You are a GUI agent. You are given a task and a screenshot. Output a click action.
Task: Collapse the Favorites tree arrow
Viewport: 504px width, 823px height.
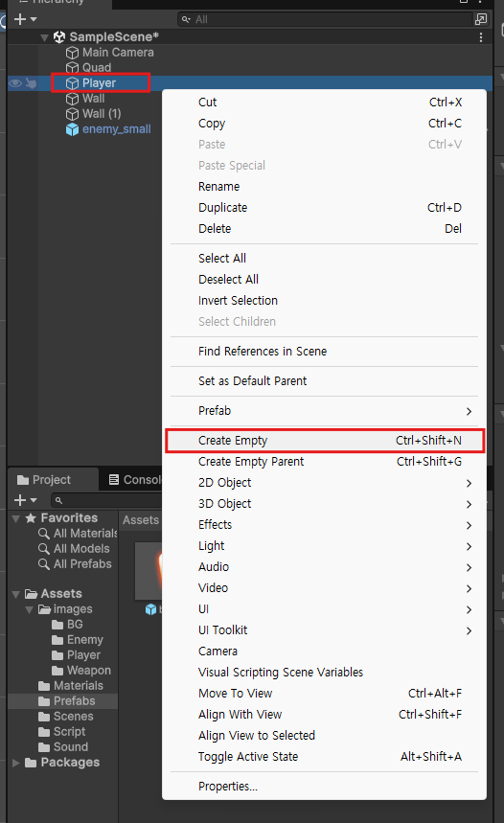[16, 518]
